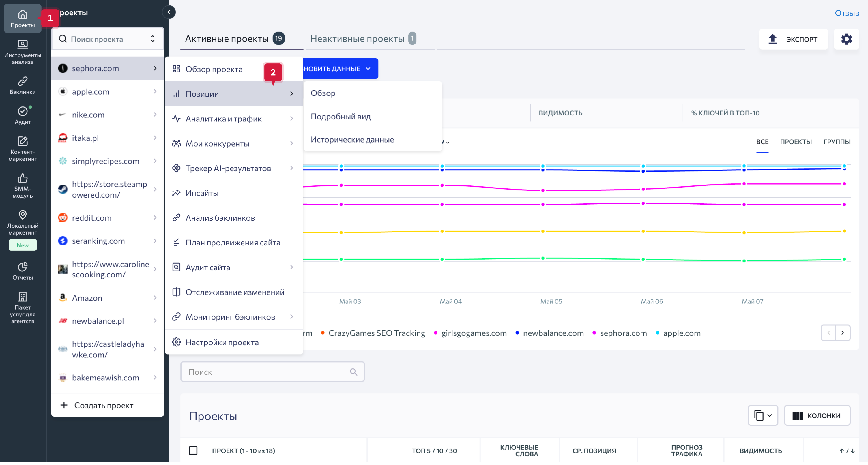868x465 pixels.
Task: Click the Обзор проекта grid icon
Action: click(x=176, y=69)
